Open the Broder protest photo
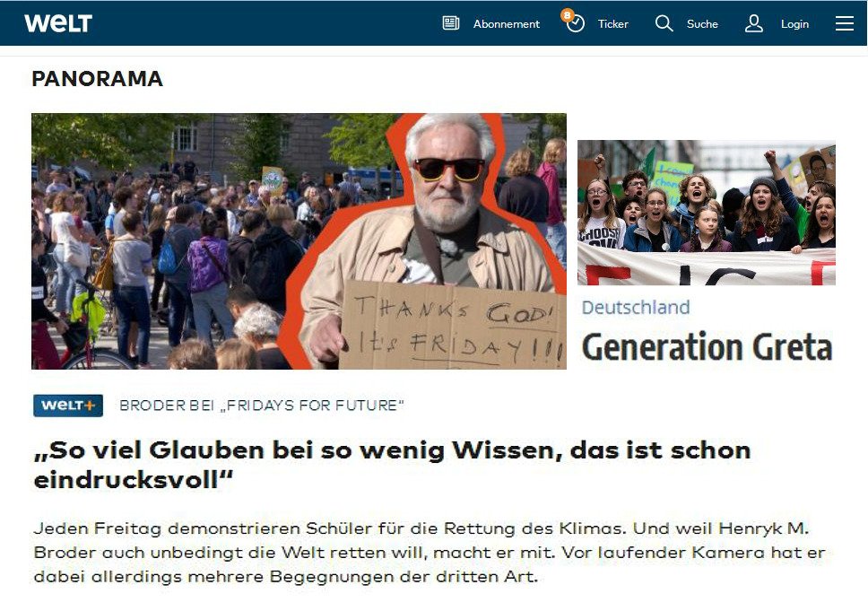This screenshot has height=611, width=868. 299,241
